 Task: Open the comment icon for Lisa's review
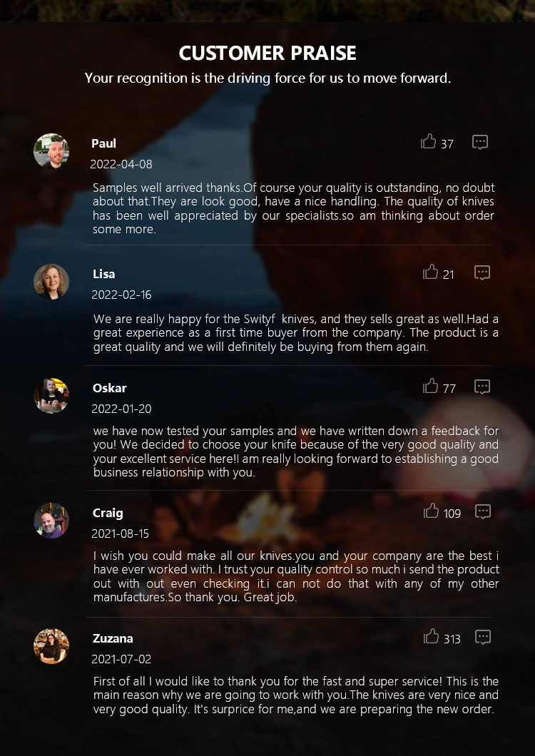pos(482,272)
